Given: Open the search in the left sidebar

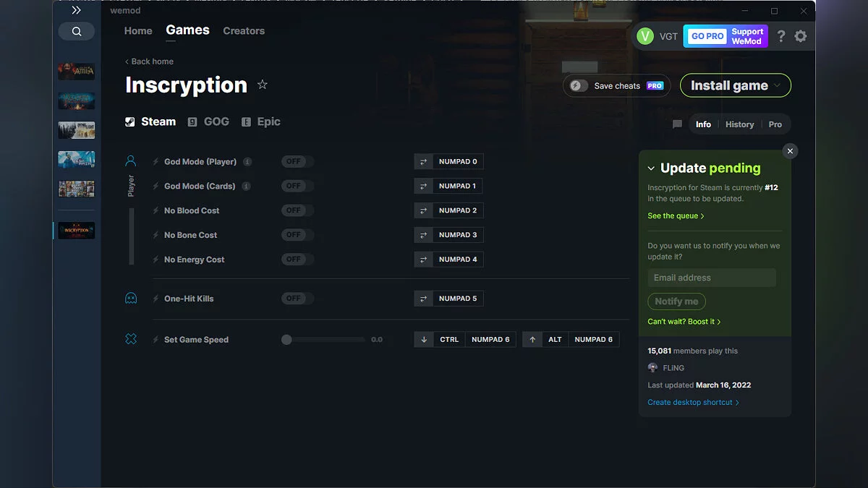Looking at the screenshot, I should (x=76, y=31).
